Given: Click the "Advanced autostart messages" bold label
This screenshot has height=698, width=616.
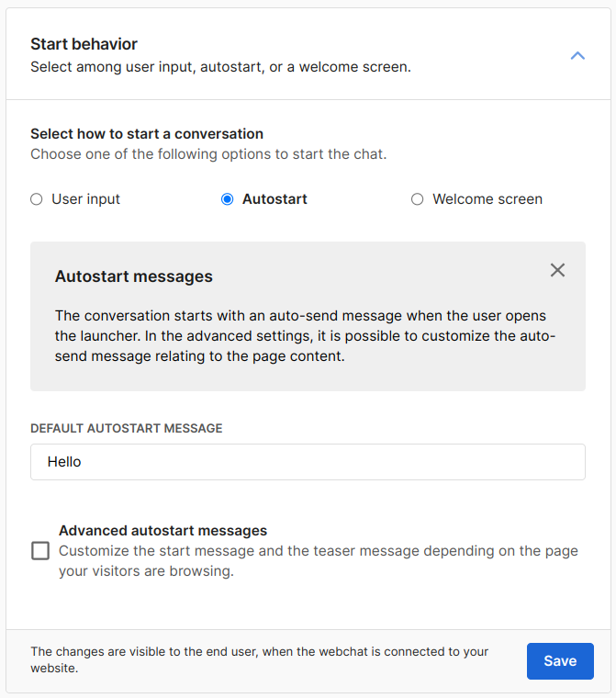Looking at the screenshot, I should (x=162, y=531).
